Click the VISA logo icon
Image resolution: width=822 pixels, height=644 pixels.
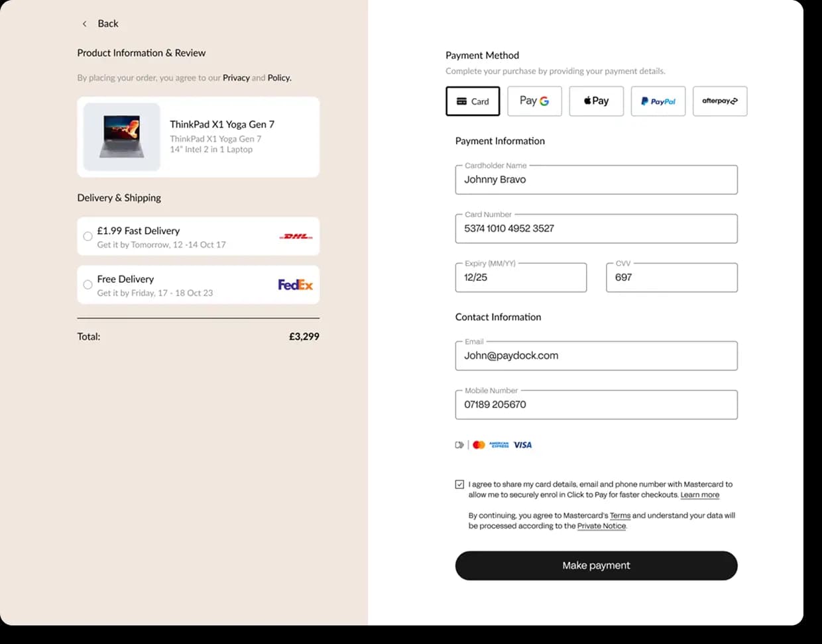click(x=522, y=445)
